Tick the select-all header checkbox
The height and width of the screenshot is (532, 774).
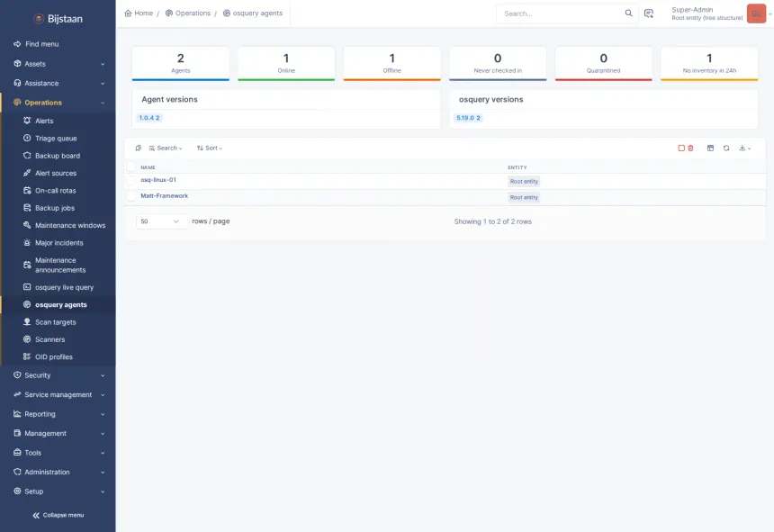pyautogui.click(x=130, y=167)
